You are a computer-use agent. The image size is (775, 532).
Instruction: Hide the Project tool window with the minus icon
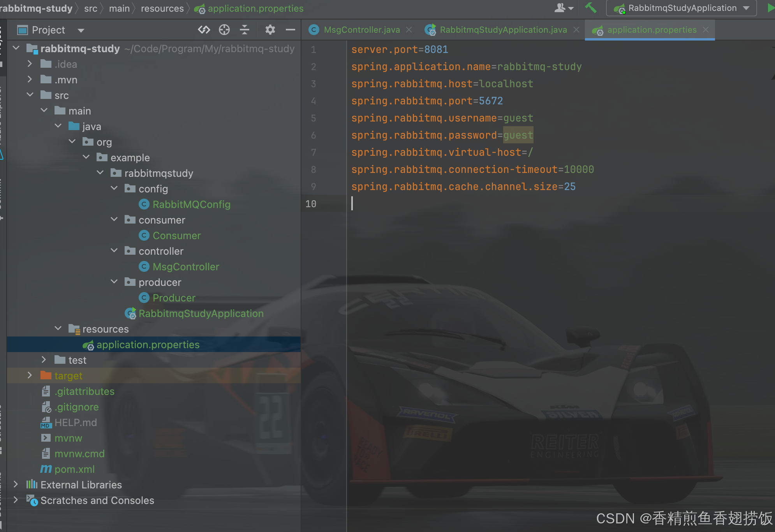tap(291, 30)
